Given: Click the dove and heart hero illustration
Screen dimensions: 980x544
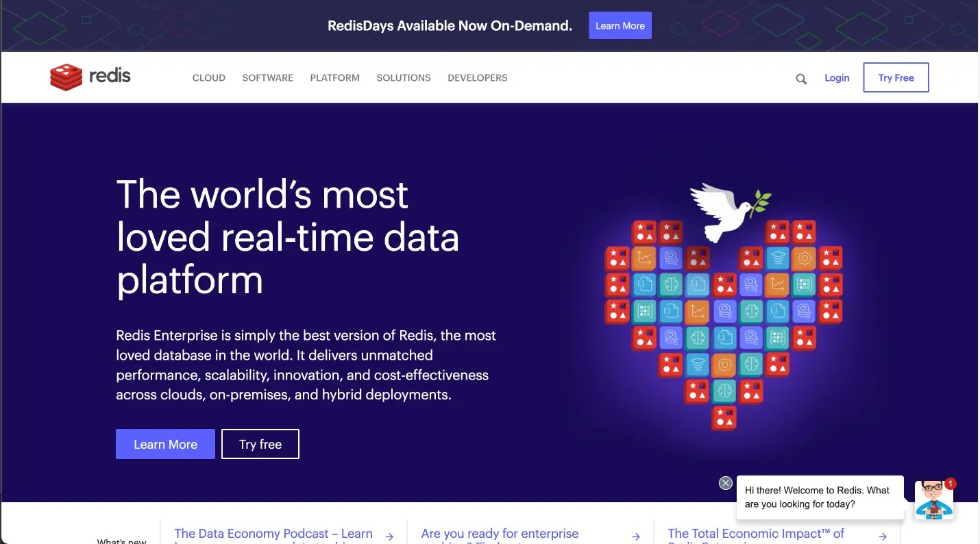Looking at the screenshot, I should coord(724,306).
